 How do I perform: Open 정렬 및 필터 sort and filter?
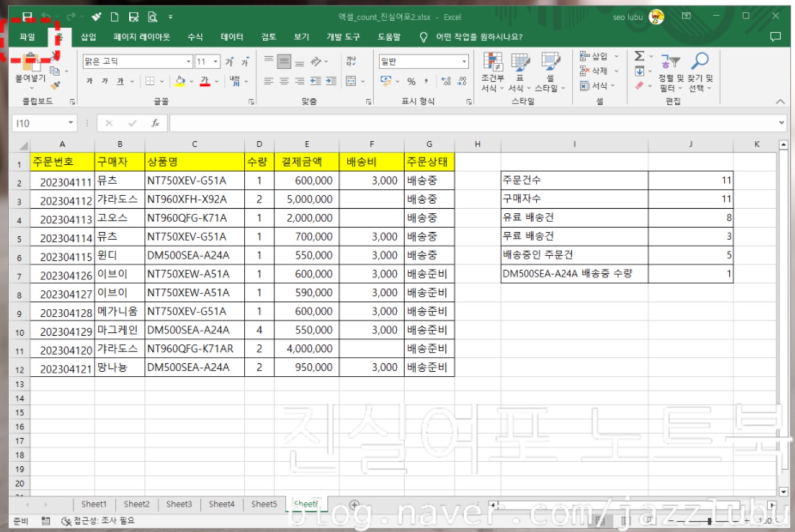pyautogui.click(x=671, y=73)
